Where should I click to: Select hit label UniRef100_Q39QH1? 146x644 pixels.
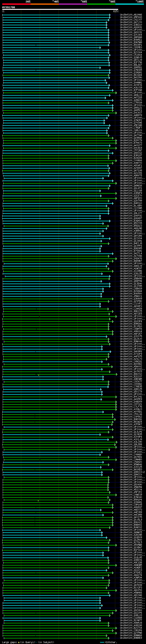pos(131,72)
